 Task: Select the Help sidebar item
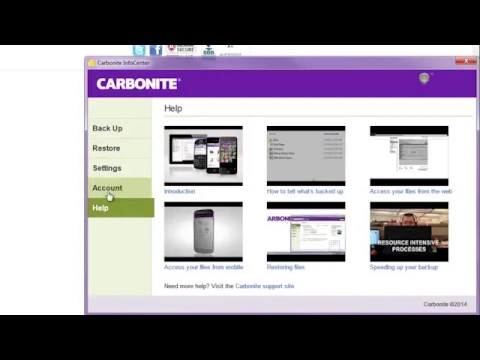coord(121,208)
